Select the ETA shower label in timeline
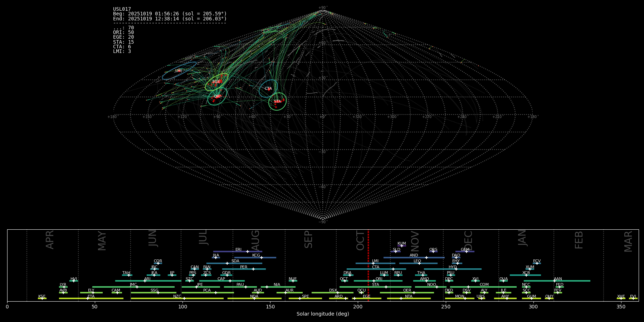The width and height of the screenshot is (644, 322). pos(91,297)
